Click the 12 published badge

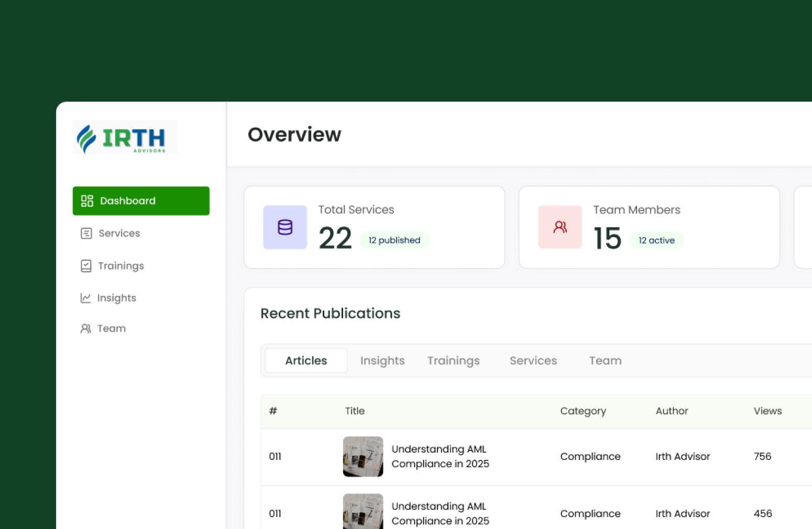click(x=394, y=240)
